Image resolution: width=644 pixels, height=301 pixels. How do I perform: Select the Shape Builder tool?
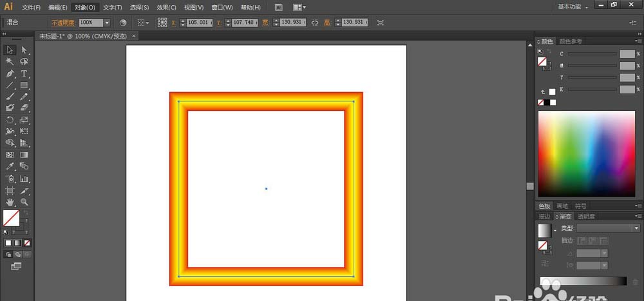(10, 143)
